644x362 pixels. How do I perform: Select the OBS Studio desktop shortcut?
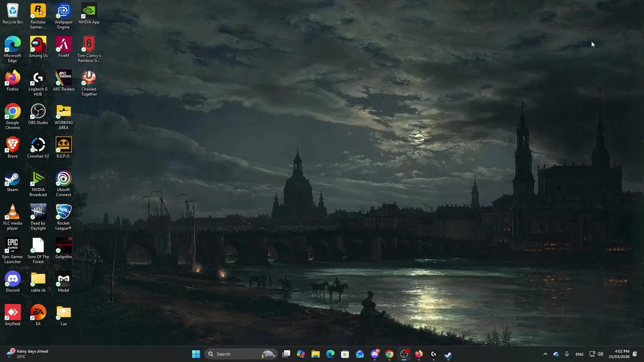click(38, 115)
